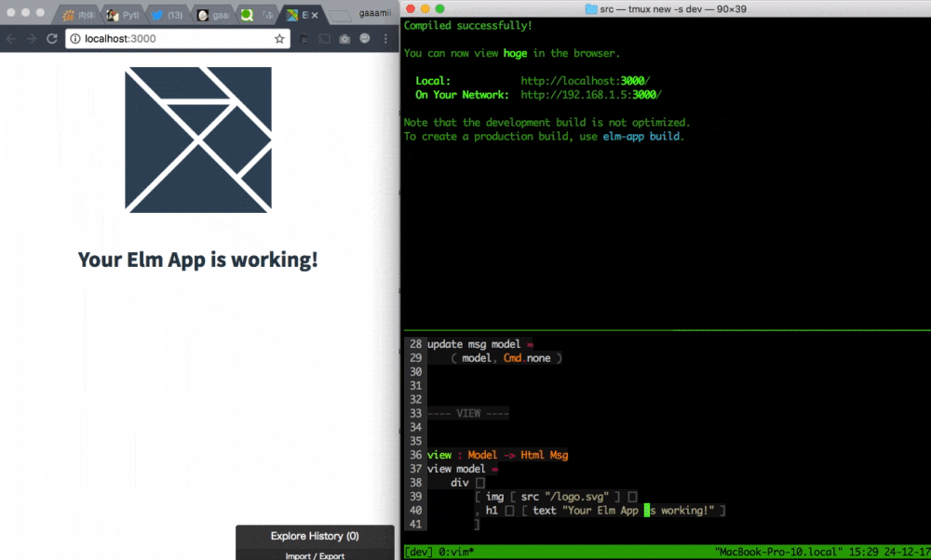The height and width of the screenshot is (560, 931).
Task: Click the localhost:3000 address bar
Action: 178,38
